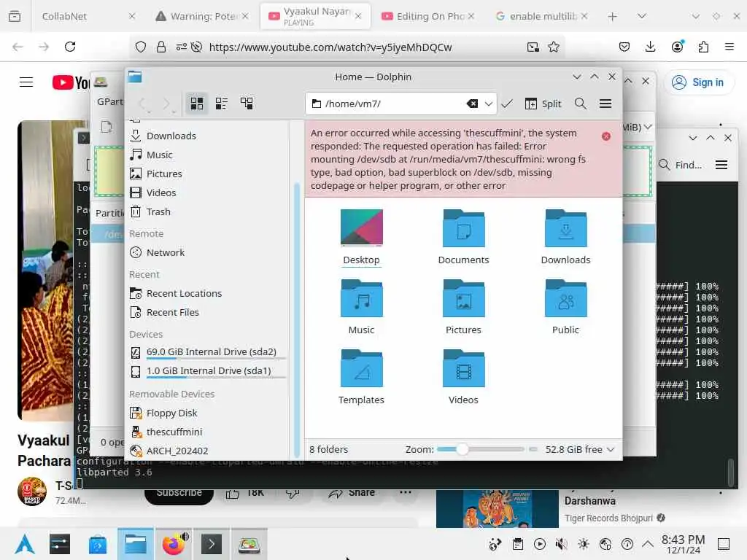Click the Dolphin navigate forward arrow
747x560 pixels.
(x=167, y=104)
